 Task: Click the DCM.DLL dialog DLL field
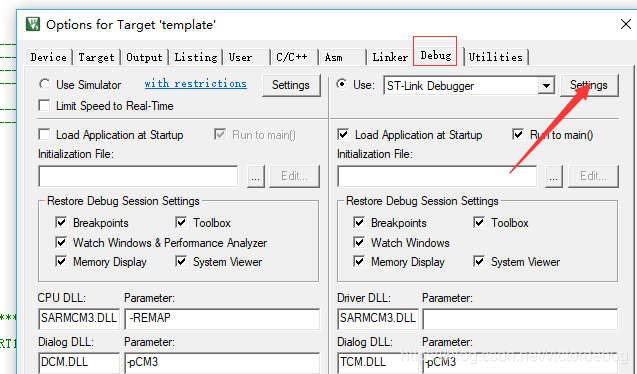(79, 363)
